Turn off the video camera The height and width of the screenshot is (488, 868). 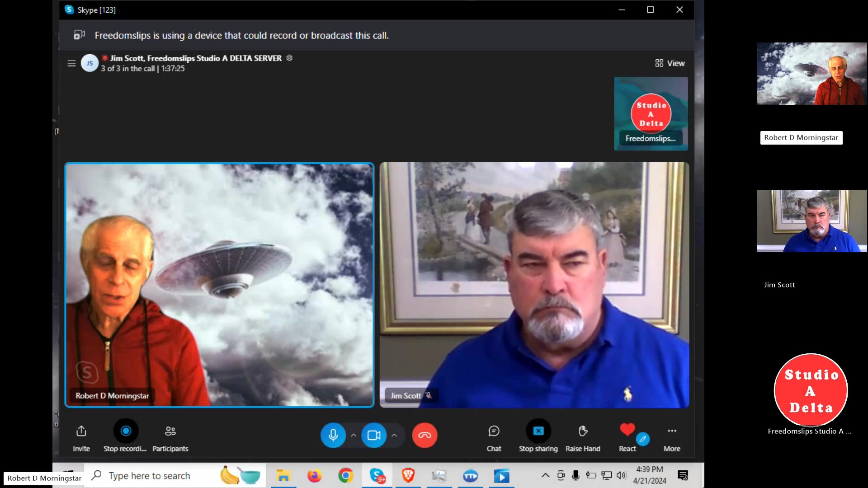coord(374,435)
